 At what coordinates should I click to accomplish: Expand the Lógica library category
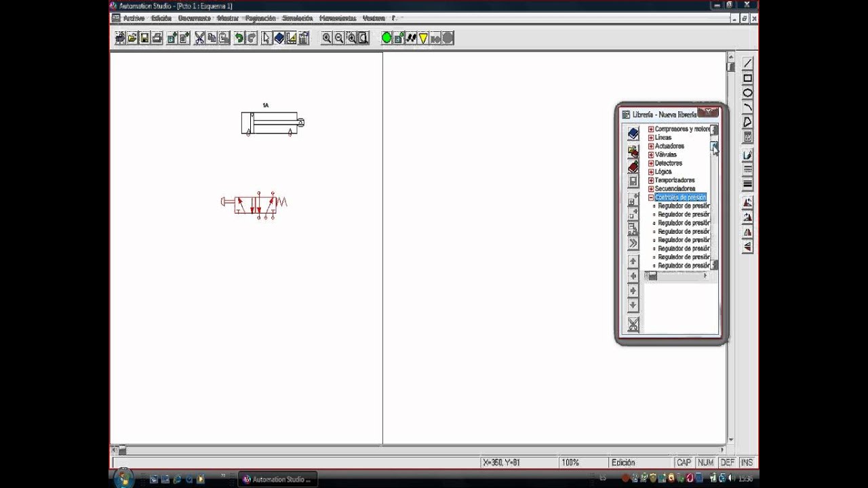click(x=651, y=171)
